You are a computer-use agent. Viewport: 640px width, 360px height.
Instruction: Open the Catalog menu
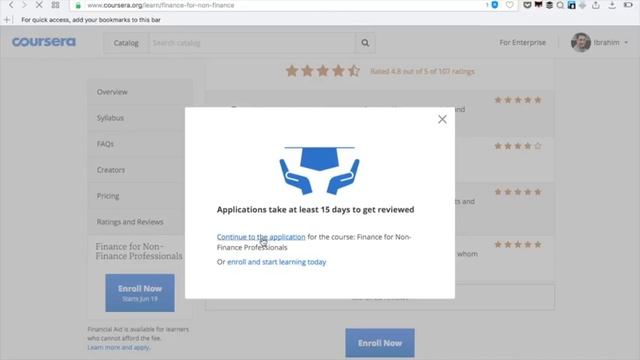(126, 43)
